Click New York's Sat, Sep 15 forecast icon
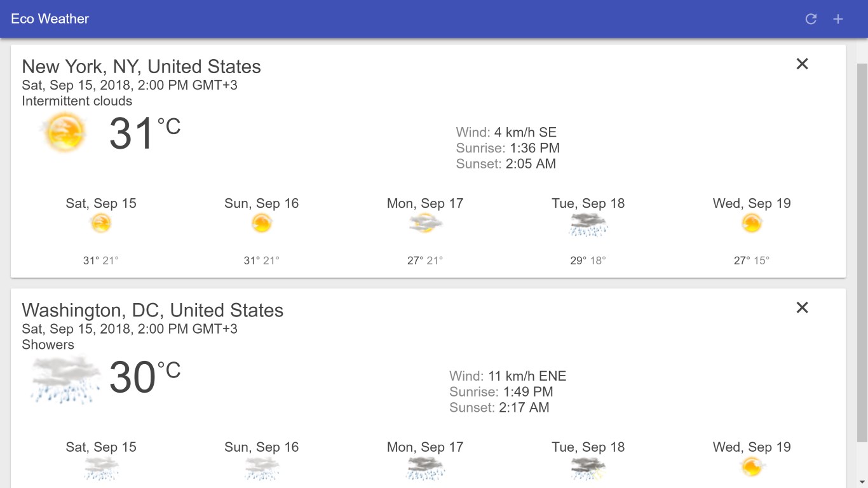 coord(101,223)
